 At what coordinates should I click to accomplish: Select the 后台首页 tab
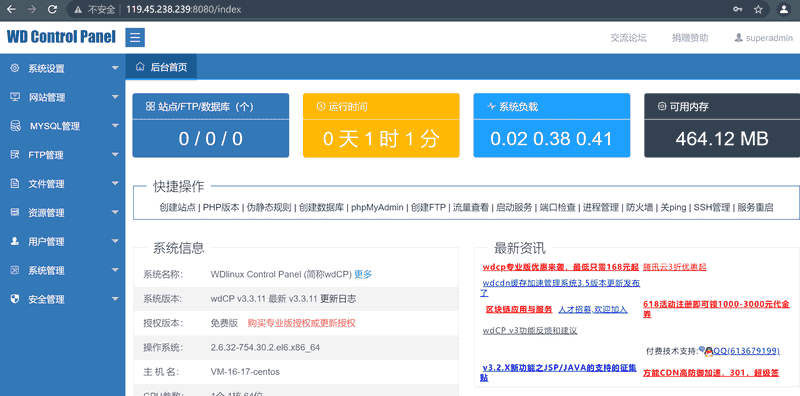(161, 67)
